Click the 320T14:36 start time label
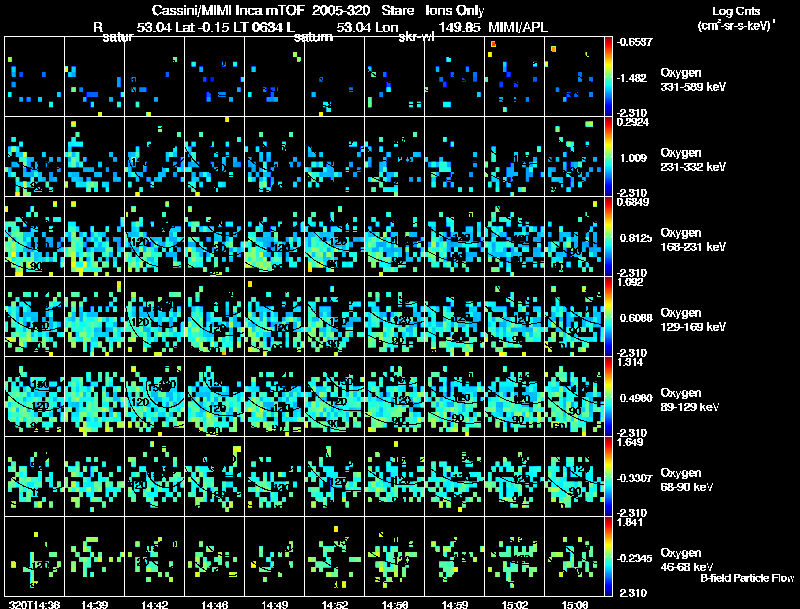The width and height of the screenshot is (800, 609). pos(35,604)
